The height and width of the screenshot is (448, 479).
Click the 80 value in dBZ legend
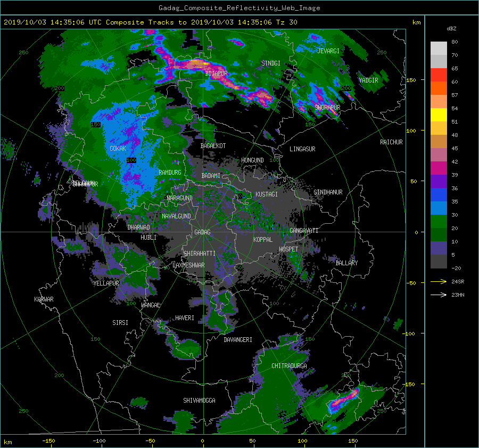pyautogui.click(x=455, y=42)
